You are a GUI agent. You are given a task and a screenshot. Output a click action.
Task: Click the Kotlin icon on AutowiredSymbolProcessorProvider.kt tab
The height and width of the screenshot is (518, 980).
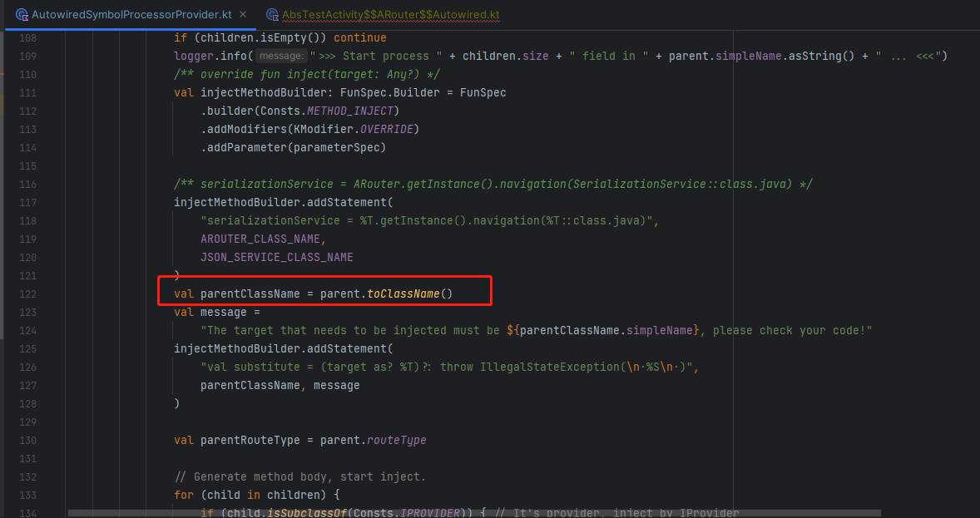tap(20, 14)
